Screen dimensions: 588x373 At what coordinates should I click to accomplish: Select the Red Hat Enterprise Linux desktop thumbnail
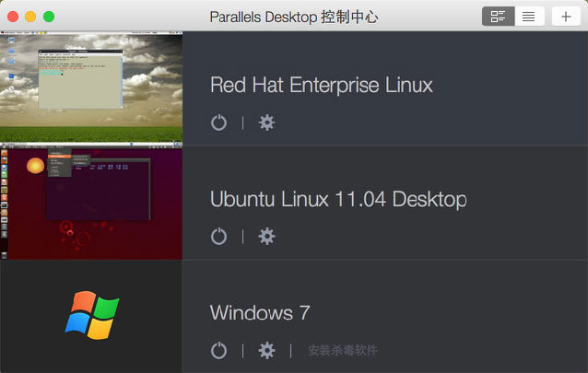click(91, 87)
